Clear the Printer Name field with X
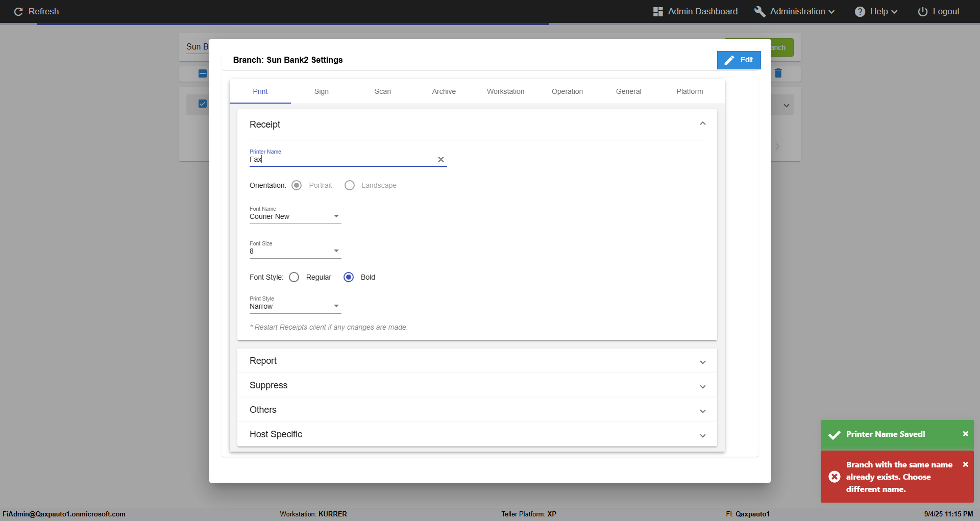Image resolution: width=980 pixels, height=521 pixels. coord(441,160)
